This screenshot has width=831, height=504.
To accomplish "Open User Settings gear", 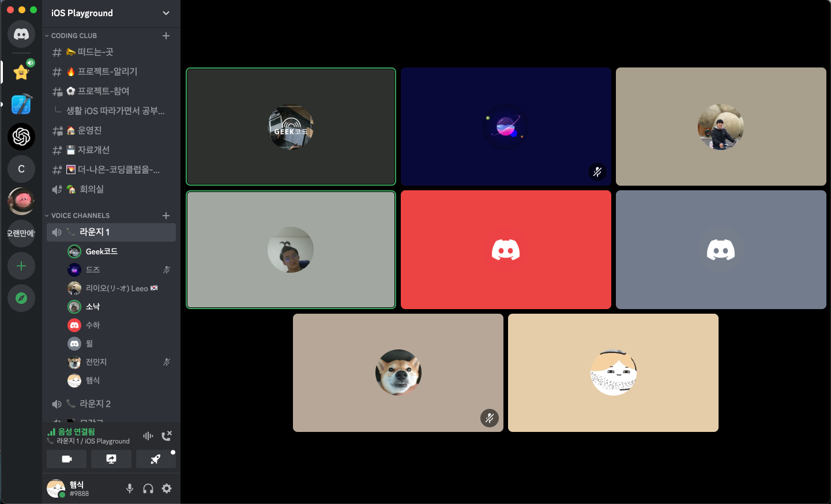I will point(167,488).
